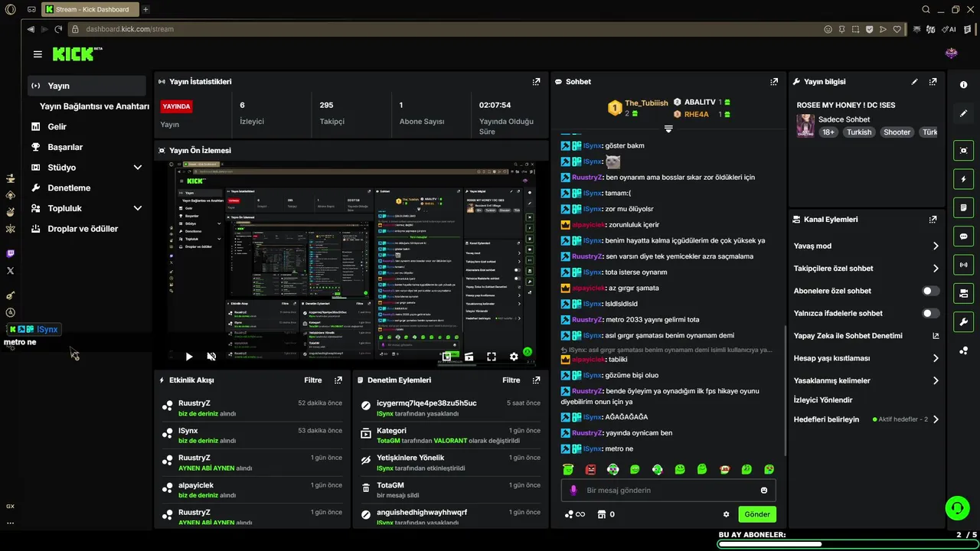
Task: Toggle stream preview widget in right sidebar
Action: click(963, 151)
